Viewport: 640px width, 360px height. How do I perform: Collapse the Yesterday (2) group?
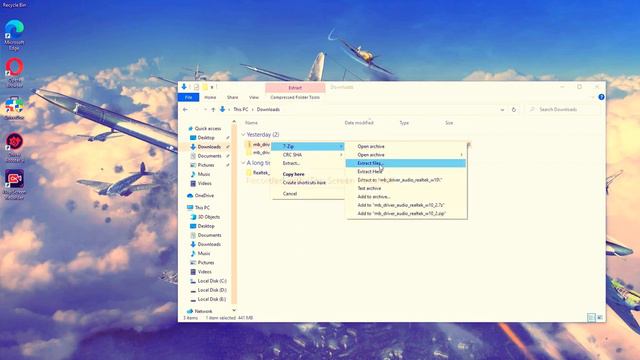point(243,134)
